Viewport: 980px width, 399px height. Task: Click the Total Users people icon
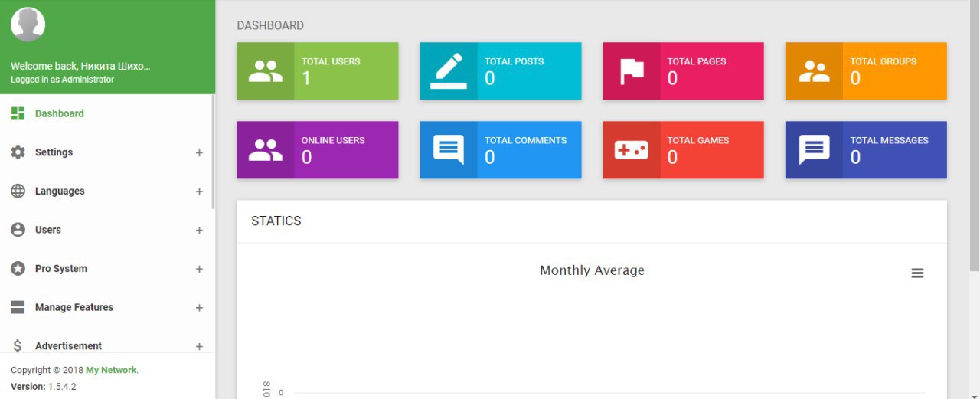tap(266, 71)
